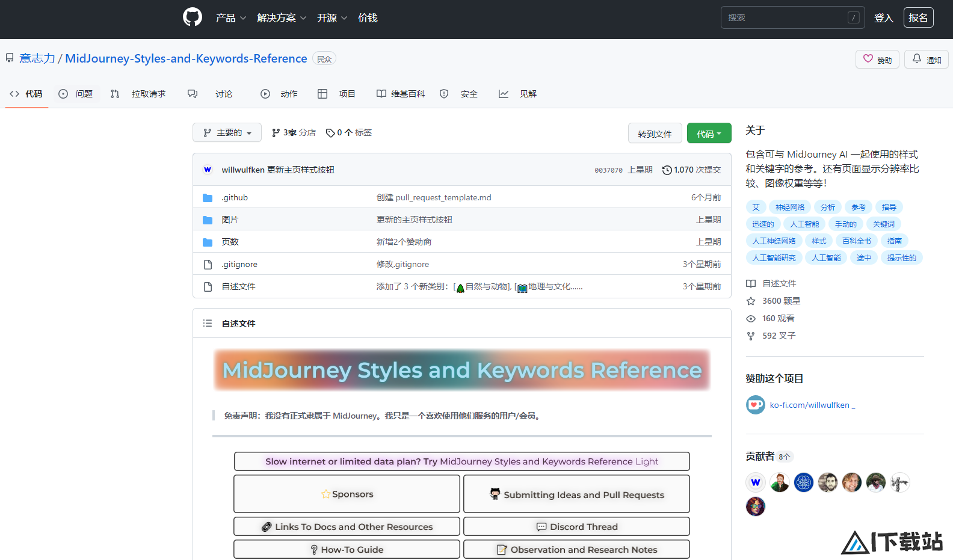This screenshot has height=560, width=953.
Task: Open the 主要的 branch selector dropdown
Action: [x=227, y=132]
